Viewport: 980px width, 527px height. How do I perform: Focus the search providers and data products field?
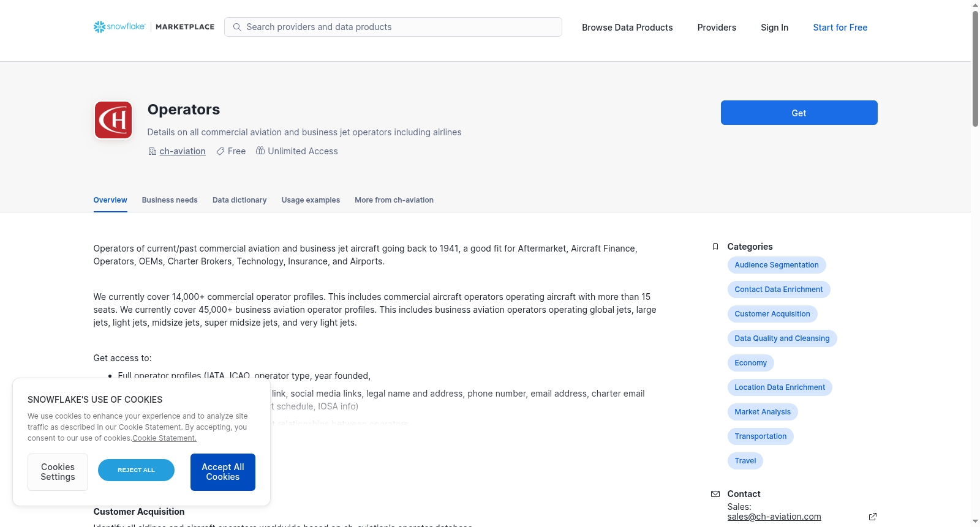coord(393,27)
